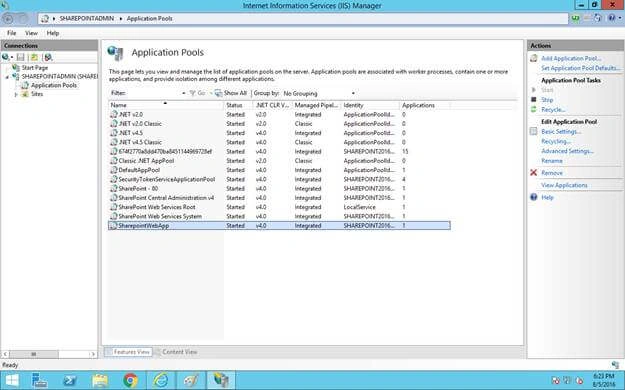625x390 pixels.
Task: Switch to Features View tab
Action: coord(128,352)
